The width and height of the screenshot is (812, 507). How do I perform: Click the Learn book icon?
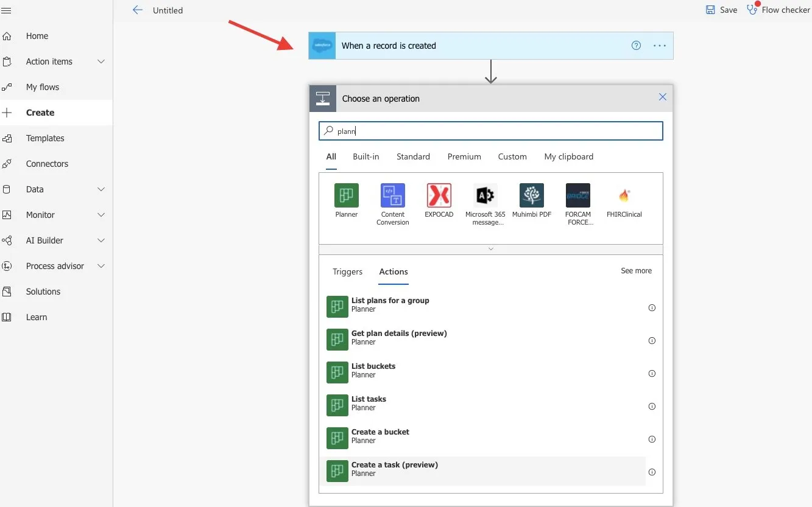point(7,317)
